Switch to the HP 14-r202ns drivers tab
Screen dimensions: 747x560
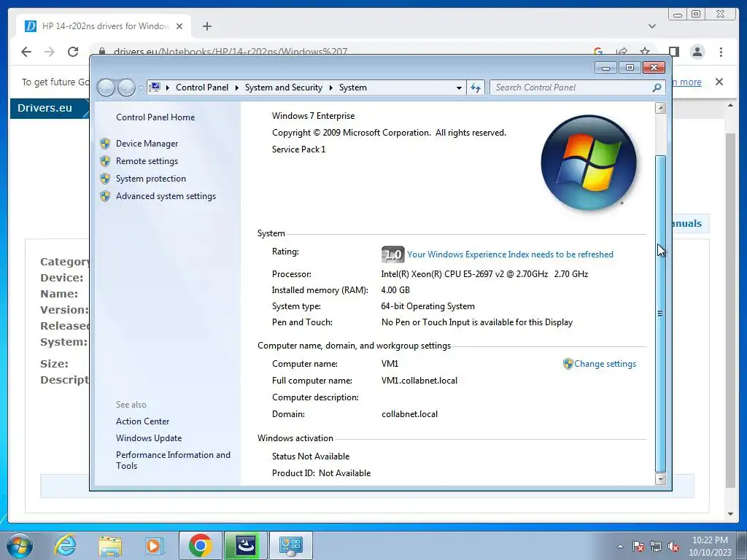(105, 26)
